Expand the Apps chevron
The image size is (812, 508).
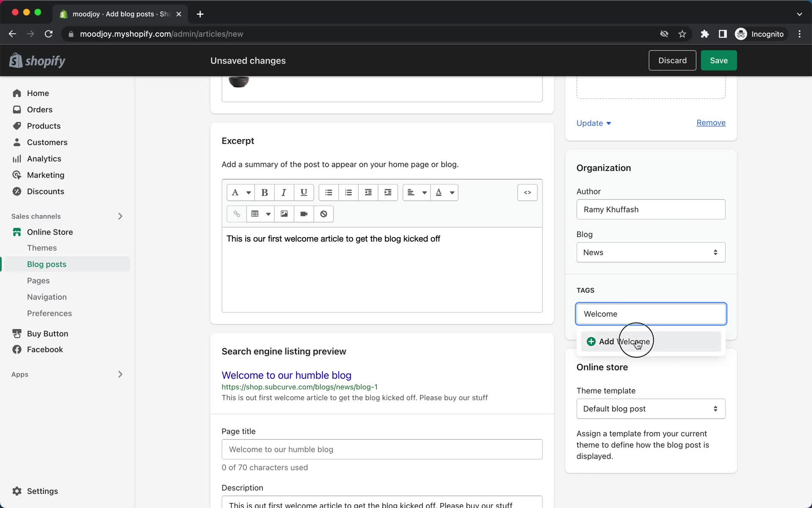(x=120, y=374)
